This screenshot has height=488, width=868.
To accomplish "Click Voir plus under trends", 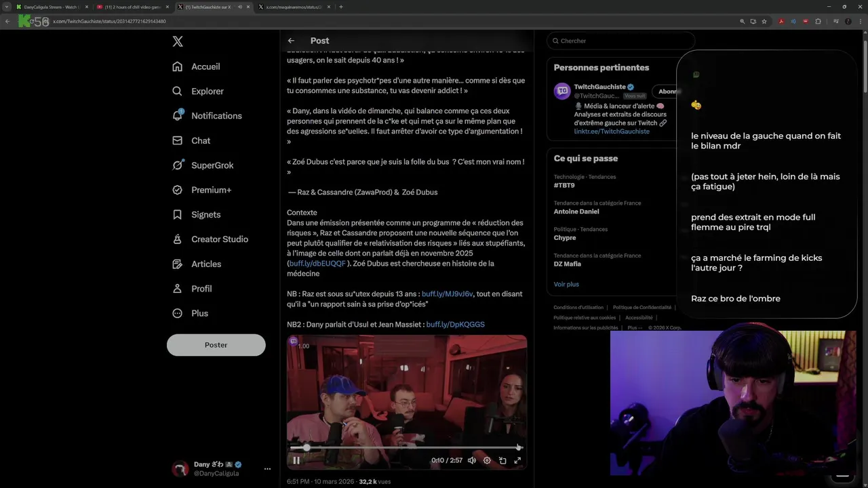I will pos(566,284).
